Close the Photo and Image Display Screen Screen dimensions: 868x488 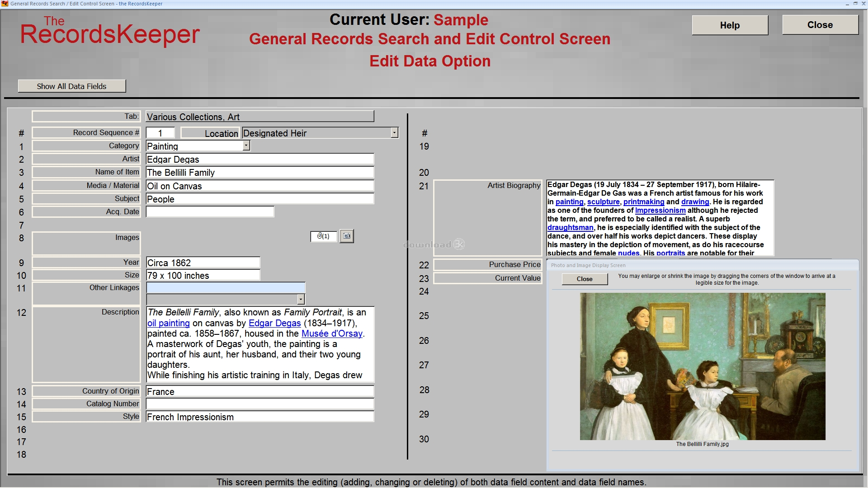point(585,279)
